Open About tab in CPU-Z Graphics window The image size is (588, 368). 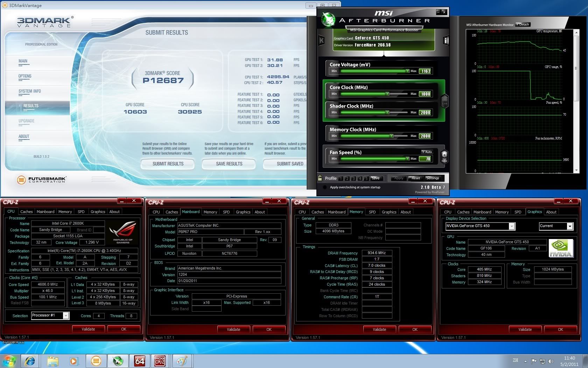(551, 212)
